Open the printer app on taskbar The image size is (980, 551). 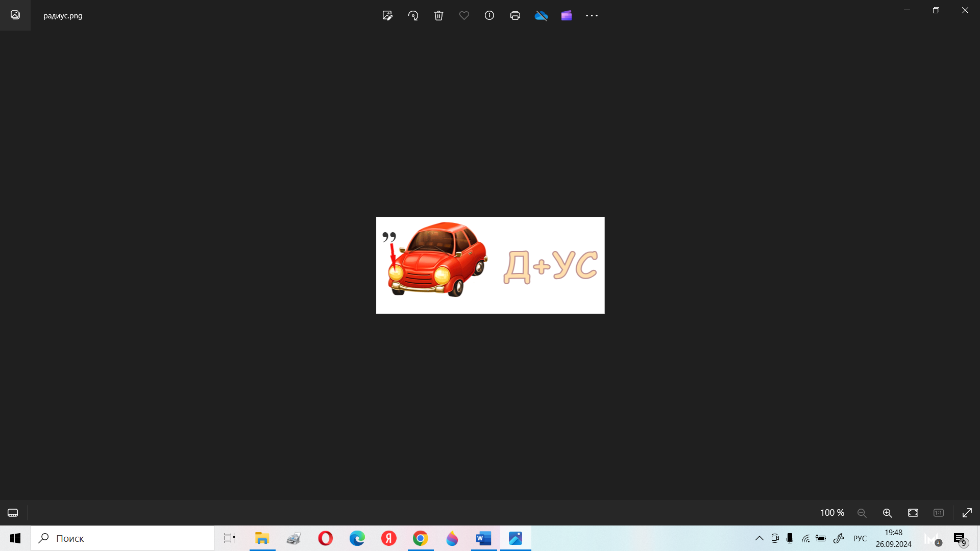294,538
